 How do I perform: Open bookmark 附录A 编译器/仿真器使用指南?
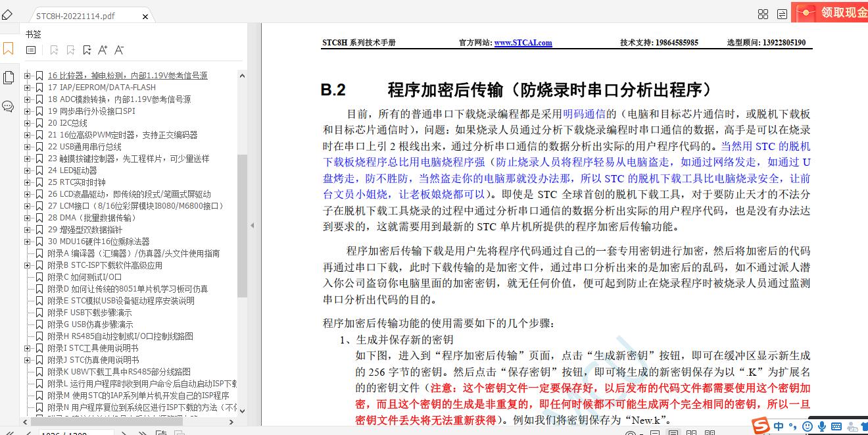pyautogui.click(x=133, y=253)
